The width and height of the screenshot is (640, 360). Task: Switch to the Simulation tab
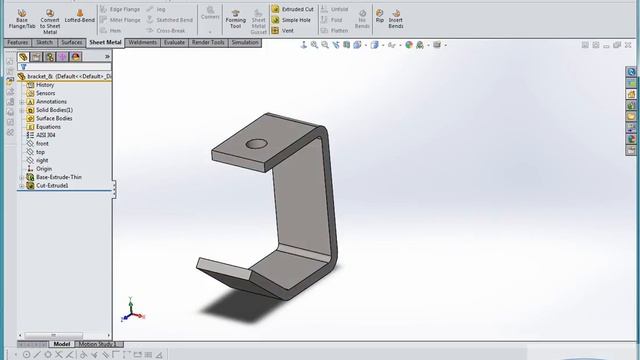(x=245, y=42)
